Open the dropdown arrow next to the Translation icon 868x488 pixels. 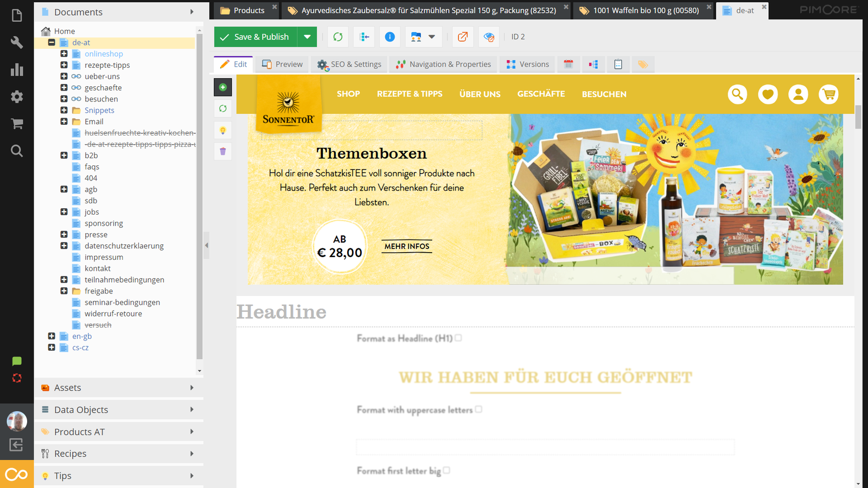[x=432, y=37]
